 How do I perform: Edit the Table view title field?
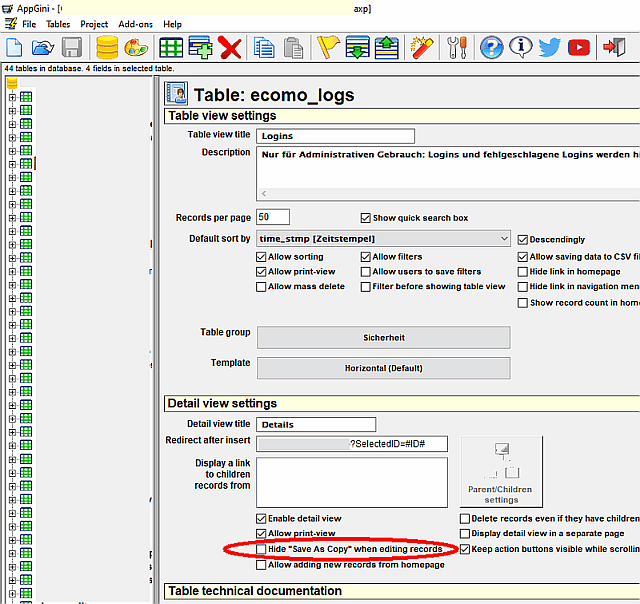tap(336, 136)
